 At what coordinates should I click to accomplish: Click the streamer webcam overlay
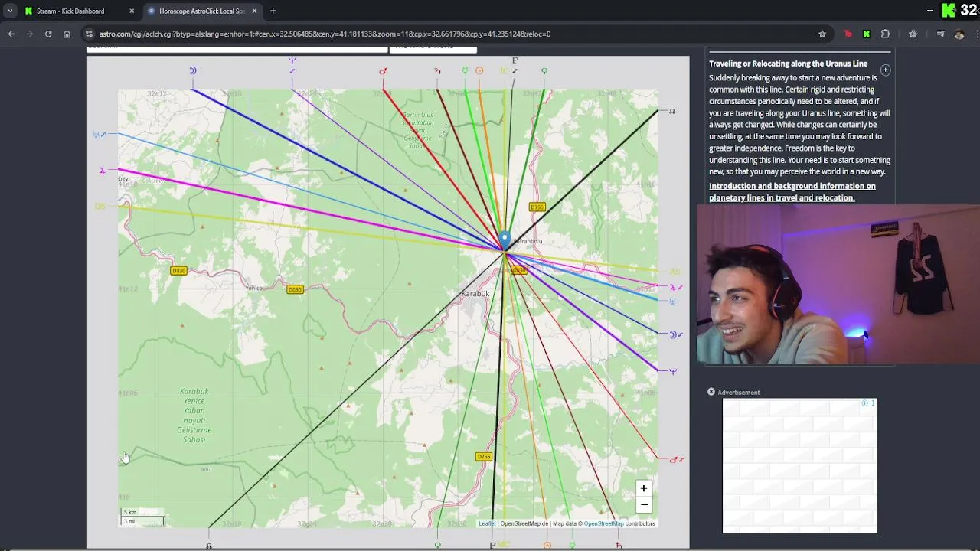point(838,285)
